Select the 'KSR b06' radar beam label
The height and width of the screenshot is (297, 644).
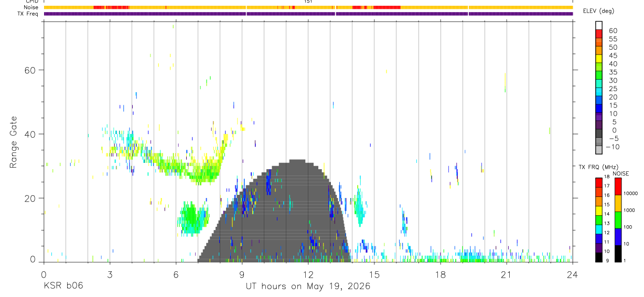[x=63, y=286]
